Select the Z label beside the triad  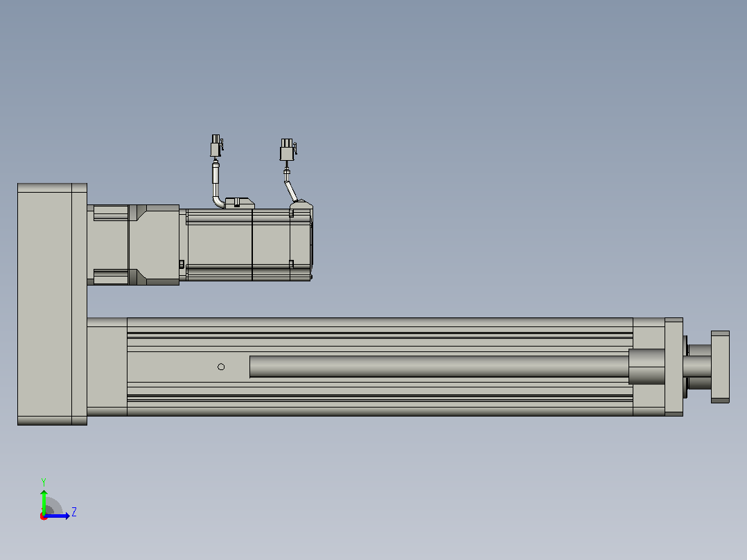74,512
